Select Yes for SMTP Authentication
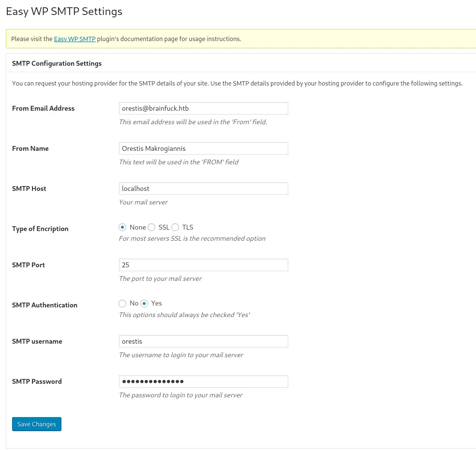This screenshot has width=476, height=450. [144, 303]
